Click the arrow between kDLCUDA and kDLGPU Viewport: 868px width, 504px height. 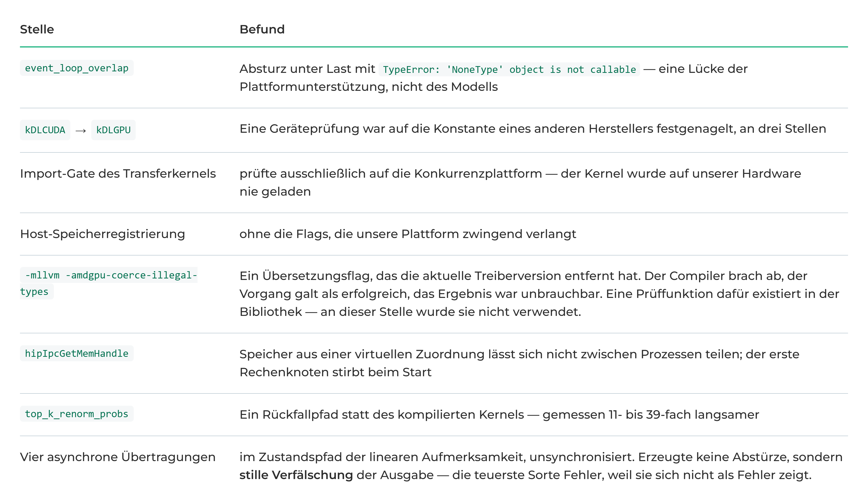[x=81, y=131]
